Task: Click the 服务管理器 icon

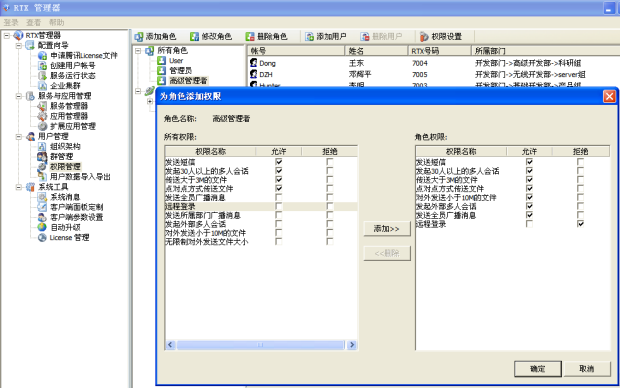Action: 42,106
